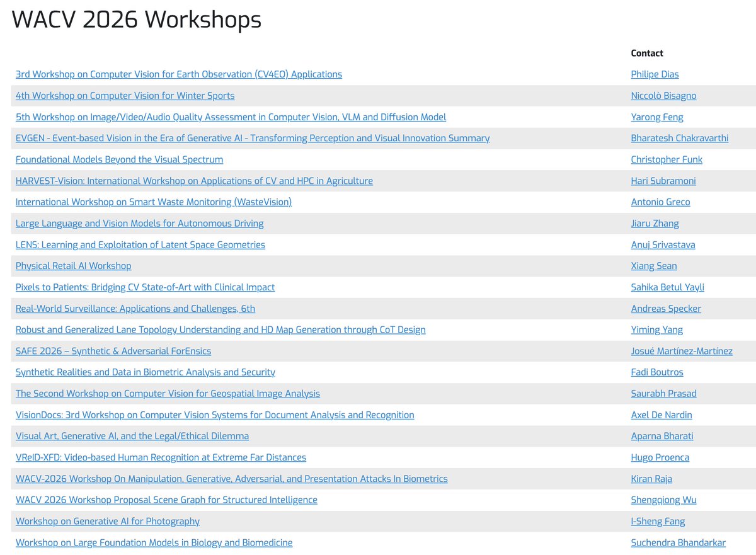The width and height of the screenshot is (756, 555).
Task: Contact Sahika Betul Yayli
Action: (x=668, y=287)
